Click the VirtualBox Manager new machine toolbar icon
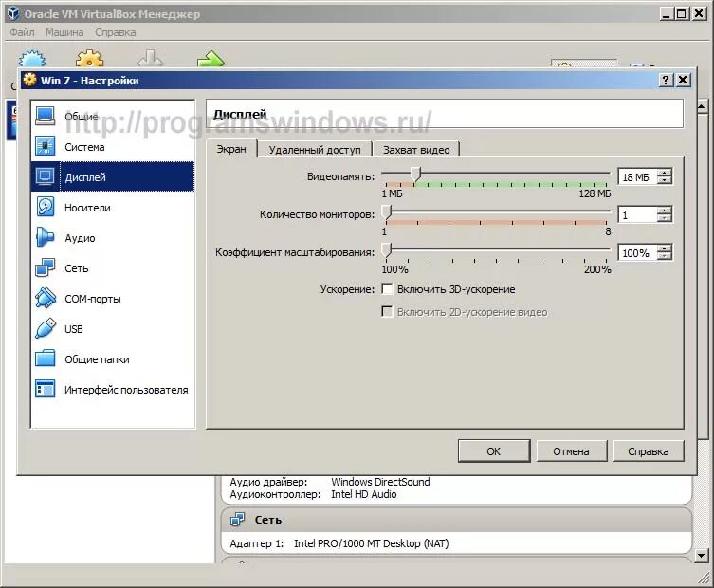714x588 pixels. (x=32, y=59)
